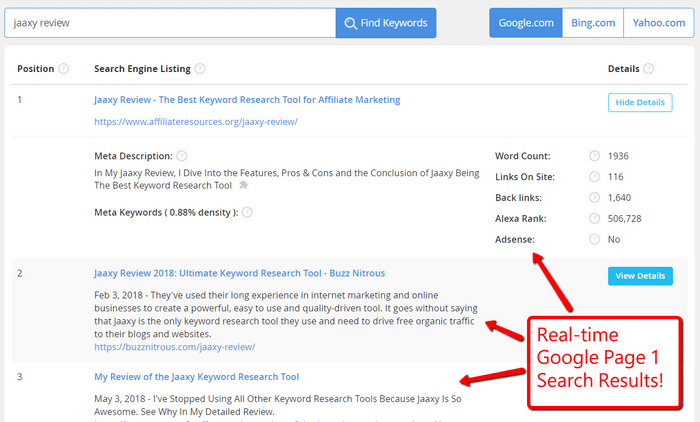
Task: Open My Review of the Jaaxy Keyword Research Tool
Action: pos(196,376)
